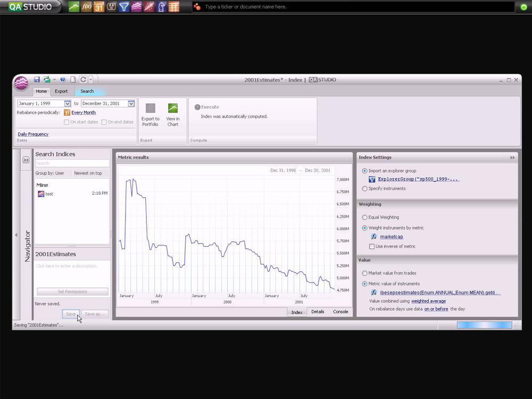This screenshot has height=399, width=532.
Task: Click the description field under 2001Estimates
Action: tap(72, 273)
